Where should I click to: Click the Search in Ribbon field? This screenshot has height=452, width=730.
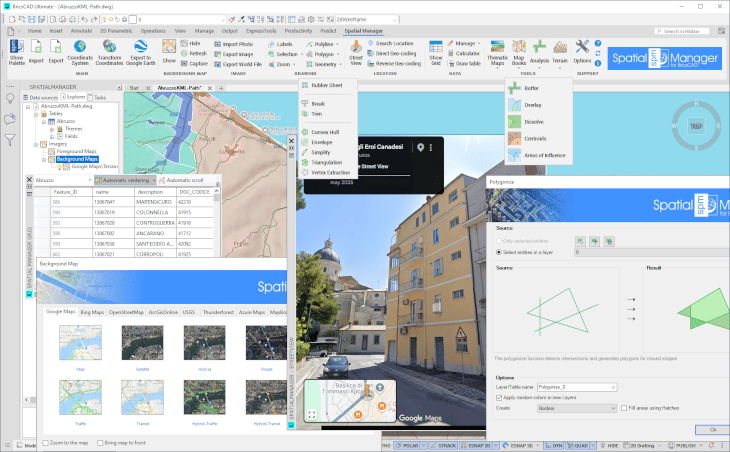(x=682, y=31)
